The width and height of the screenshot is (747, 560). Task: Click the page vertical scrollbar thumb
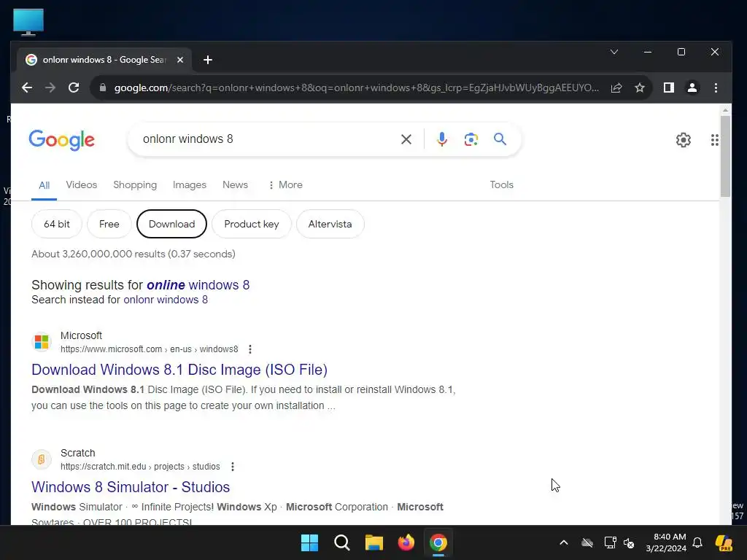725,156
